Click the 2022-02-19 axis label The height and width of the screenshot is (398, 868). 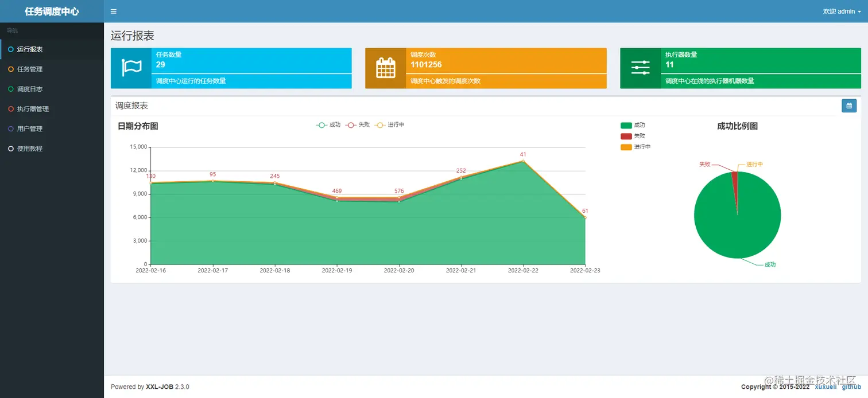[x=337, y=270]
